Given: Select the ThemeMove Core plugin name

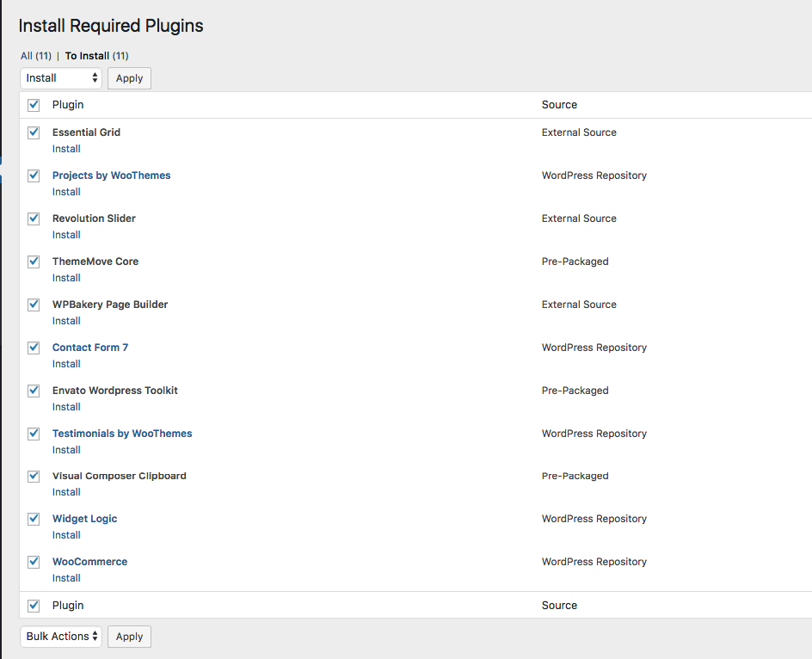Looking at the screenshot, I should (x=95, y=262).
